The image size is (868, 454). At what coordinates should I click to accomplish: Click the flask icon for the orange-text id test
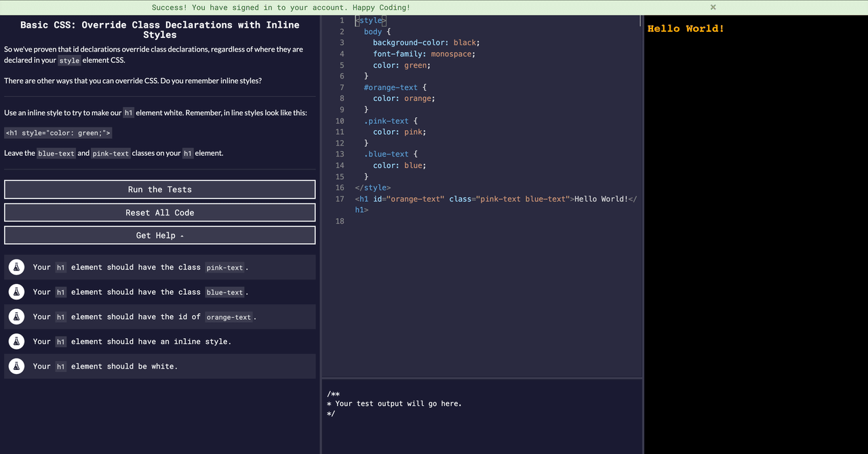16,316
